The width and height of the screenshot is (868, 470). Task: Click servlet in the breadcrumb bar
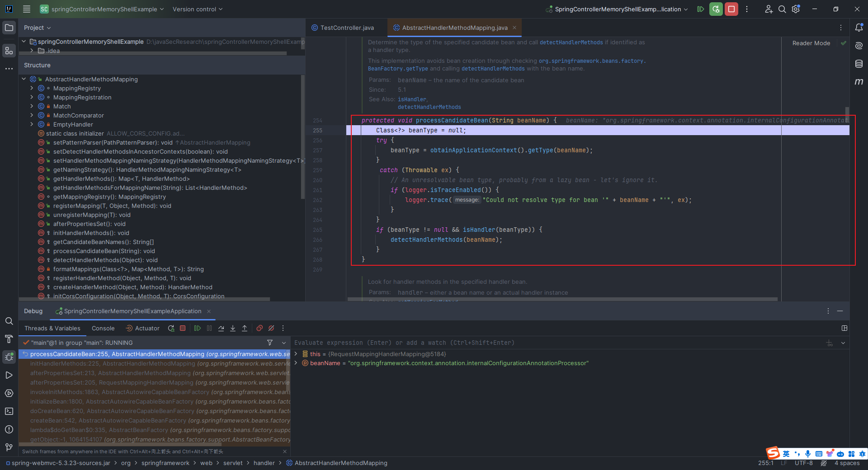(x=233, y=463)
